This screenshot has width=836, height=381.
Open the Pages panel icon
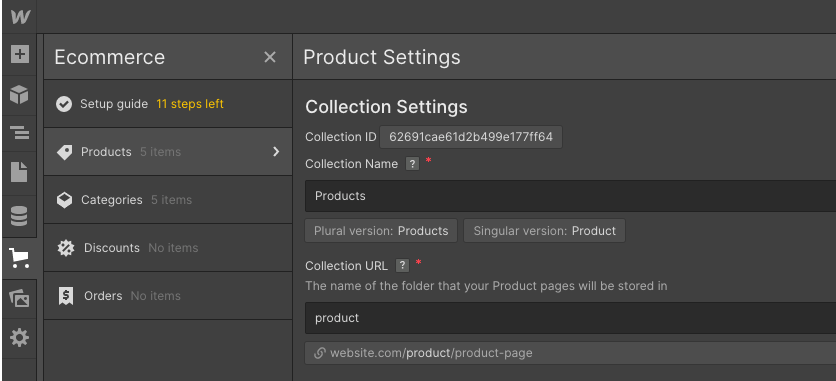coord(19,173)
